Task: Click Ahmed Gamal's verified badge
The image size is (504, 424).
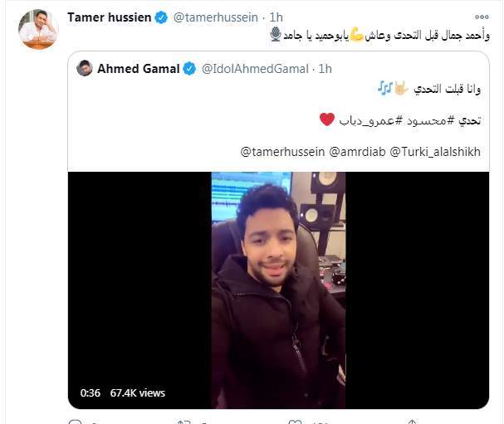Action: coord(189,69)
